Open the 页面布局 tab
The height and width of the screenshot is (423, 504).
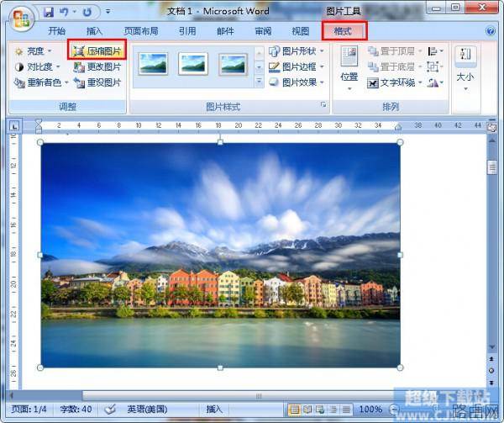point(141,31)
